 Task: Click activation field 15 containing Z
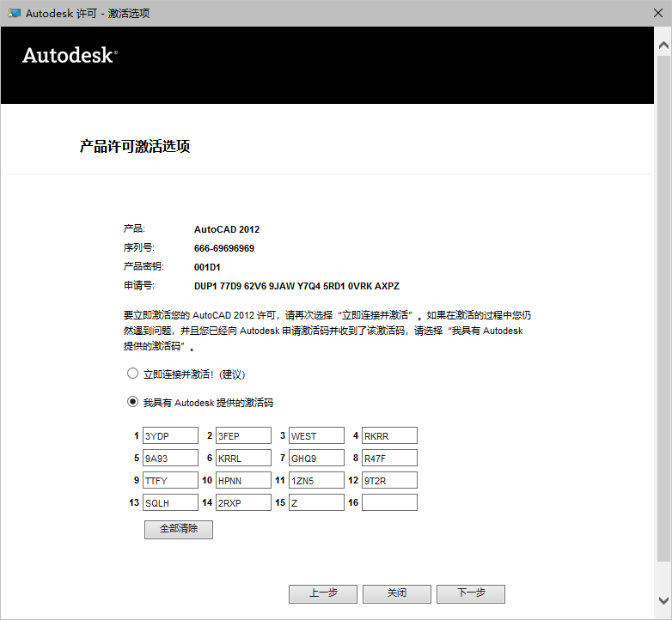316,502
